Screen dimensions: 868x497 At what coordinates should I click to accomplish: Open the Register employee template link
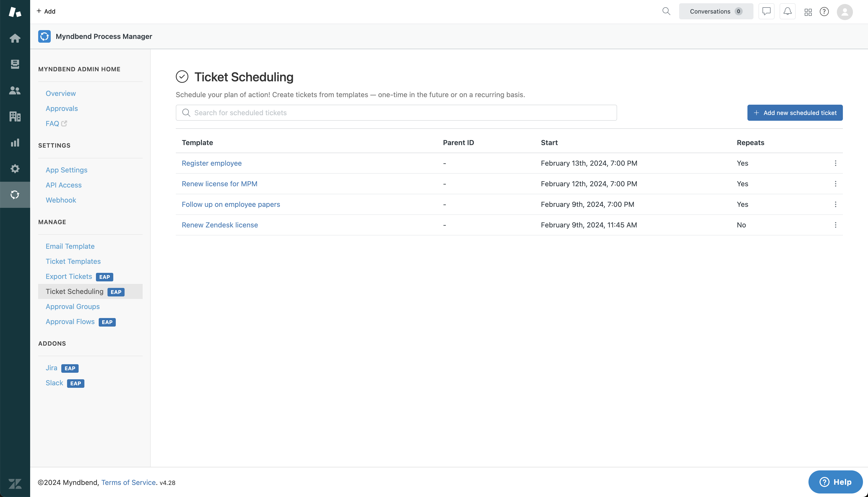pos(212,163)
